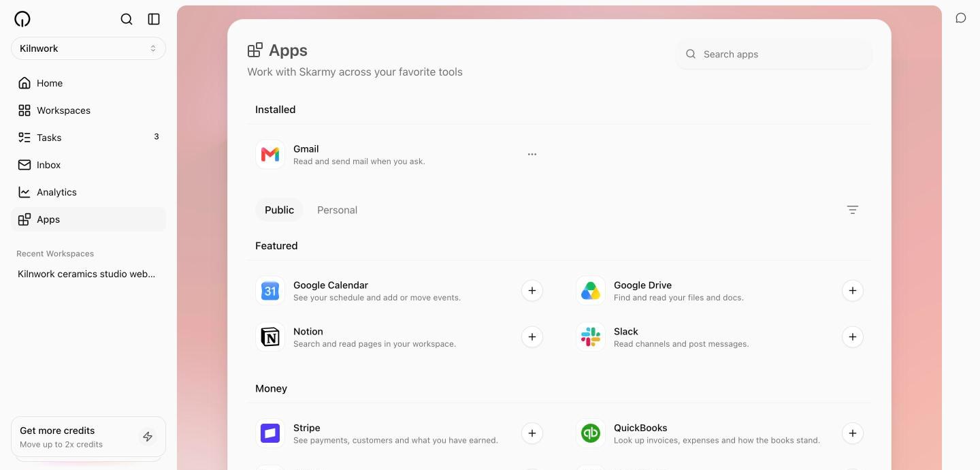The height and width of the screenshot is (470, 980).
Task: Click the QuickBooks app name
Action: pos(640,428)
